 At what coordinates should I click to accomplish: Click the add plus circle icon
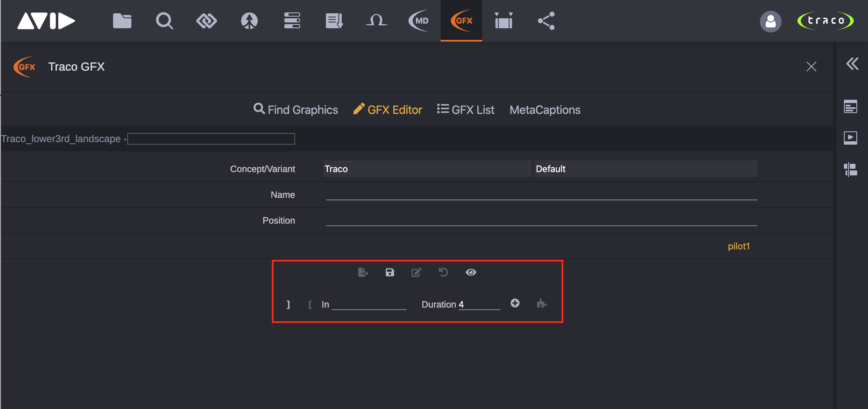[x=515, y=303]
